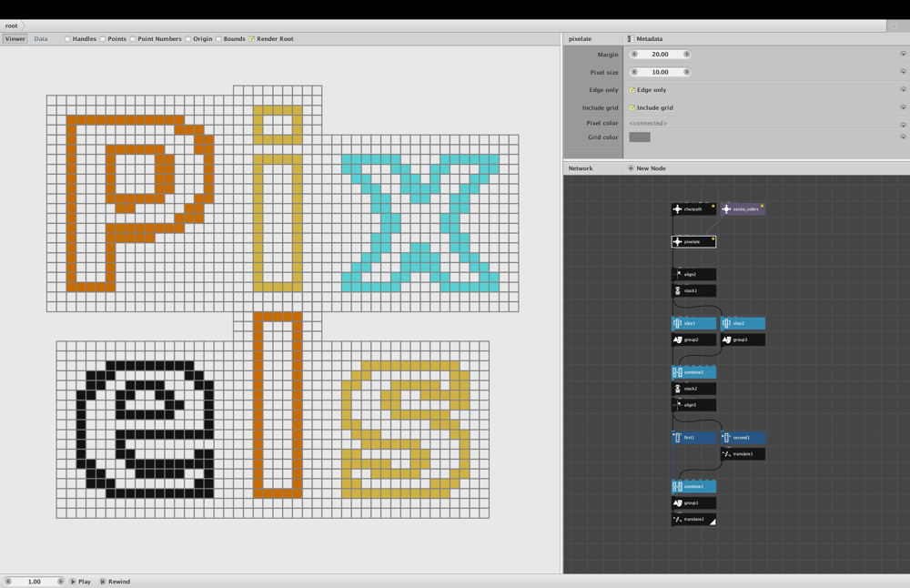Select the combine1 node
910x588 pixels.
coord(693,486)
